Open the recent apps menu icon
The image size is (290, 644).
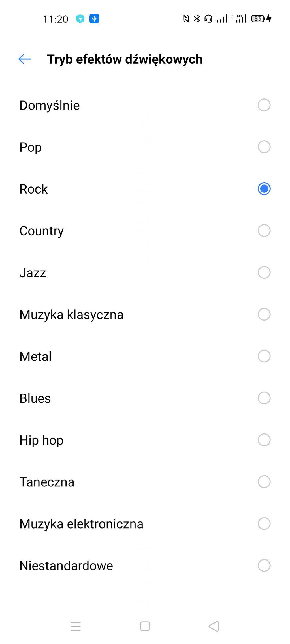pyautogui.click(x=76, y=626)
